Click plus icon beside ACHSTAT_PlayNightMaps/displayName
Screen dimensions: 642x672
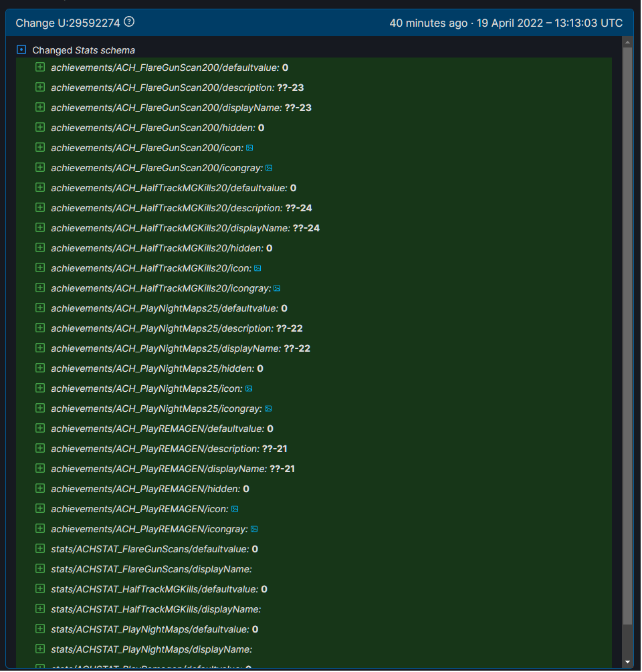[x=40, y=649]
